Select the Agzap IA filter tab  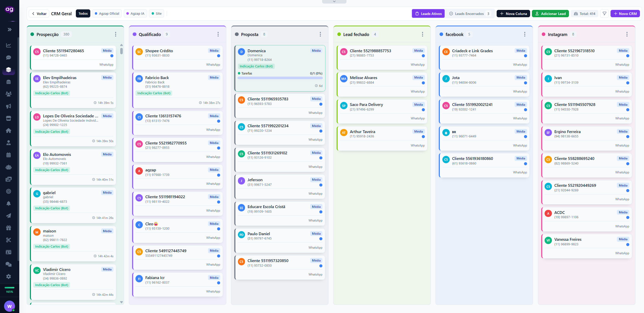135,14
